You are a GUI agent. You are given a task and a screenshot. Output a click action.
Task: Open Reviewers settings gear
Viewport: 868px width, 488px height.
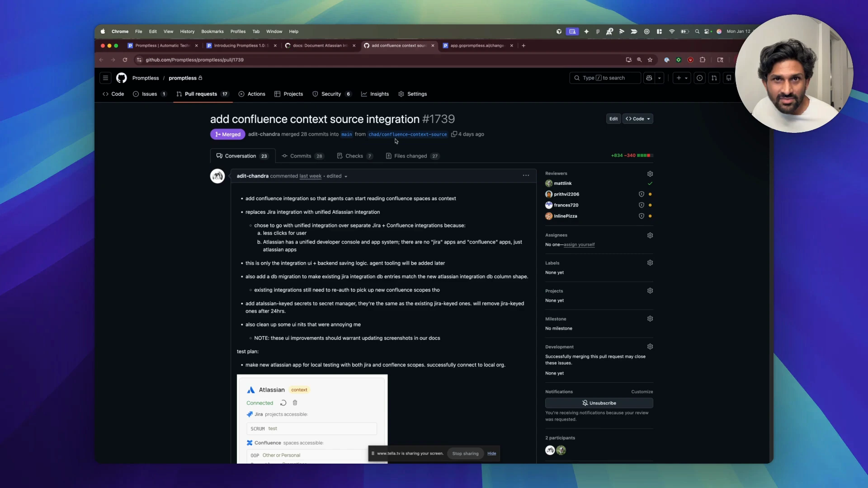[x=650, y=174]
